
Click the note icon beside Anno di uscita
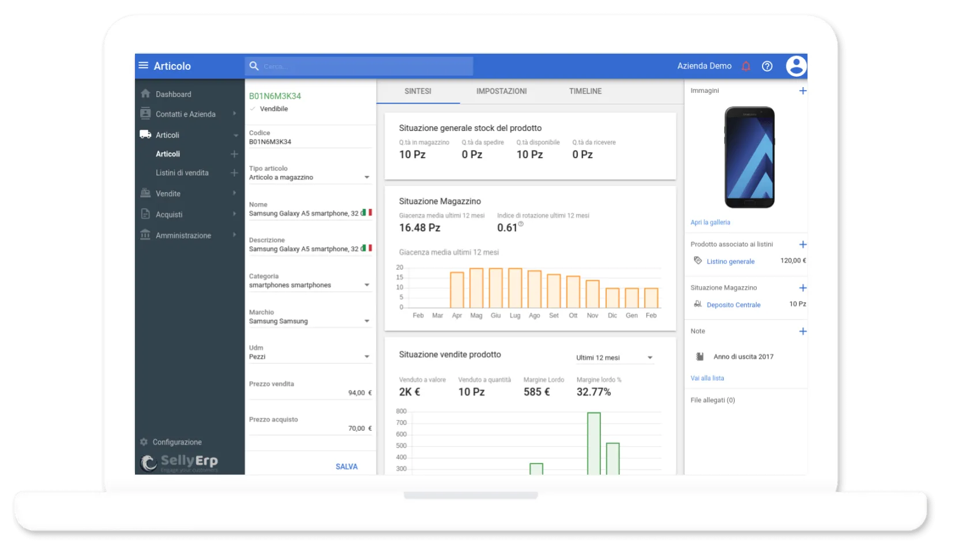(700, 356)
